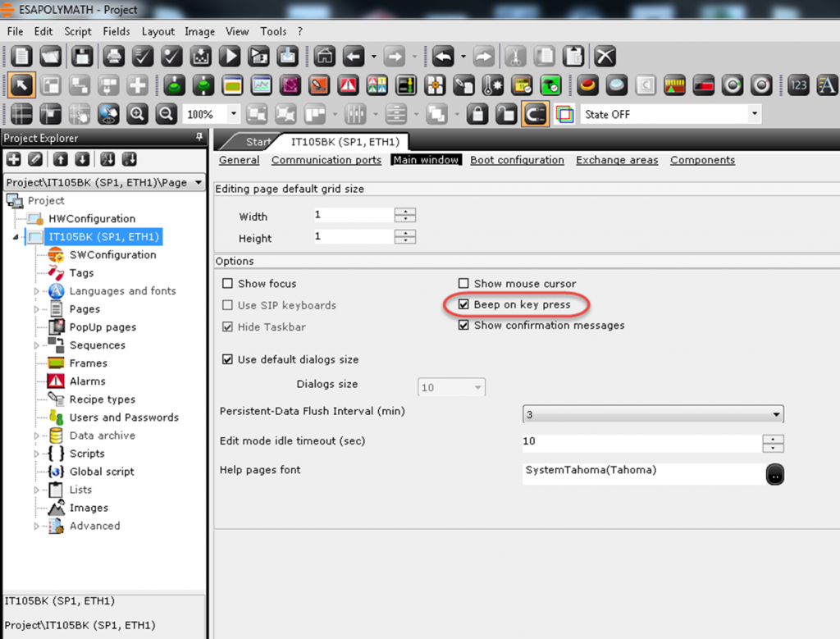Click the Home page toolbar icon
The height and width of the screenshot is (639, 840).
(x=325, y=57)
